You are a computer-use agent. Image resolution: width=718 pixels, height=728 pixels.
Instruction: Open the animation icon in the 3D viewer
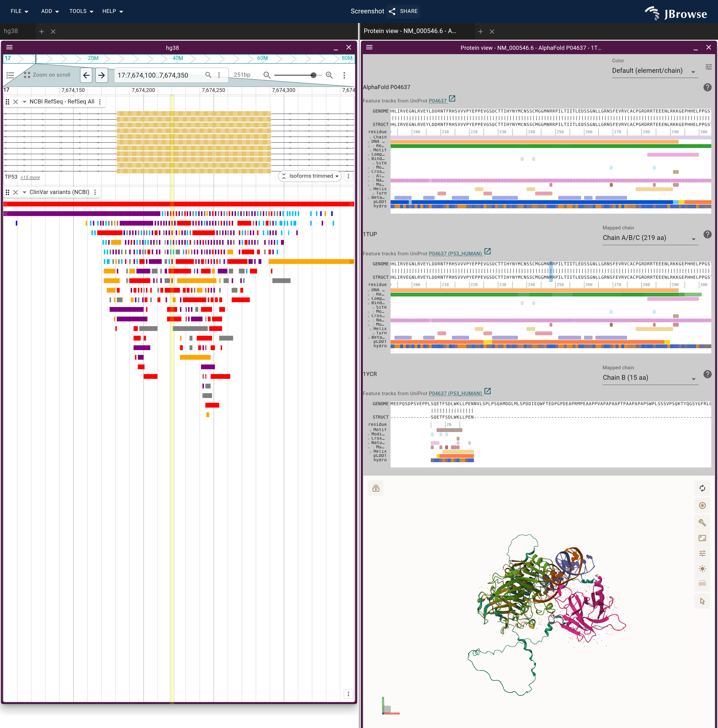(x=376, y=488)
